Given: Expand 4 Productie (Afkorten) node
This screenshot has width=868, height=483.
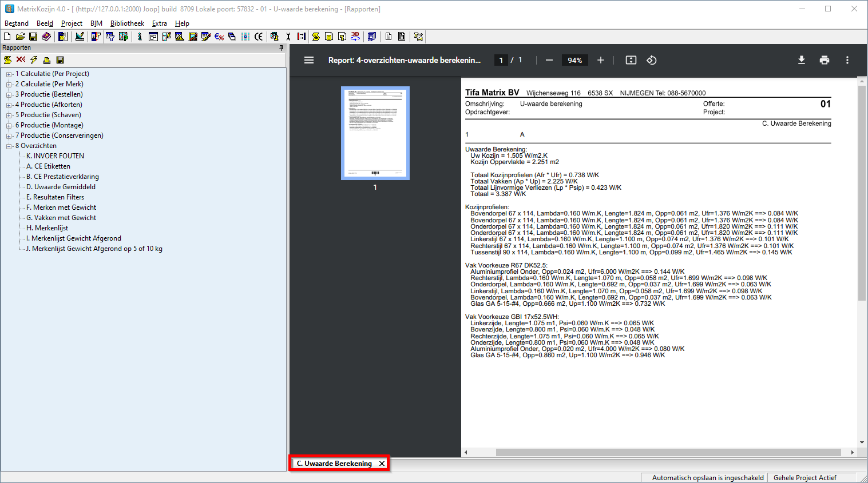Looking at the screenshot, I should [9, 105].
